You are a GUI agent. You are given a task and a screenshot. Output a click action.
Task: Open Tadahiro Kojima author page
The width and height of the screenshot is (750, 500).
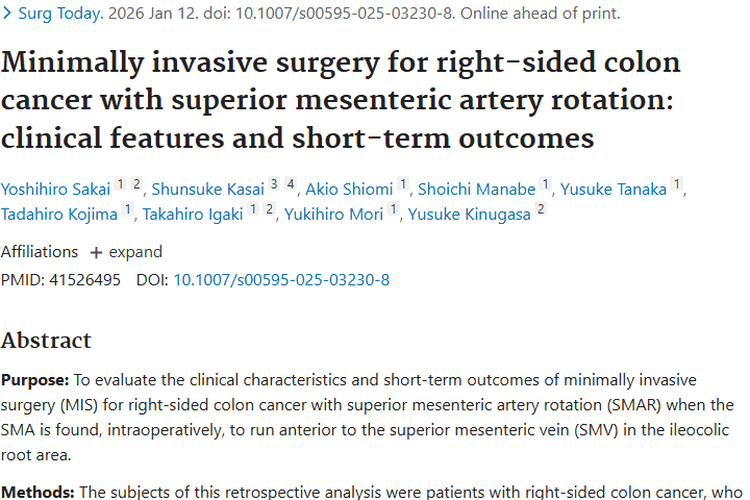(59, 214)
